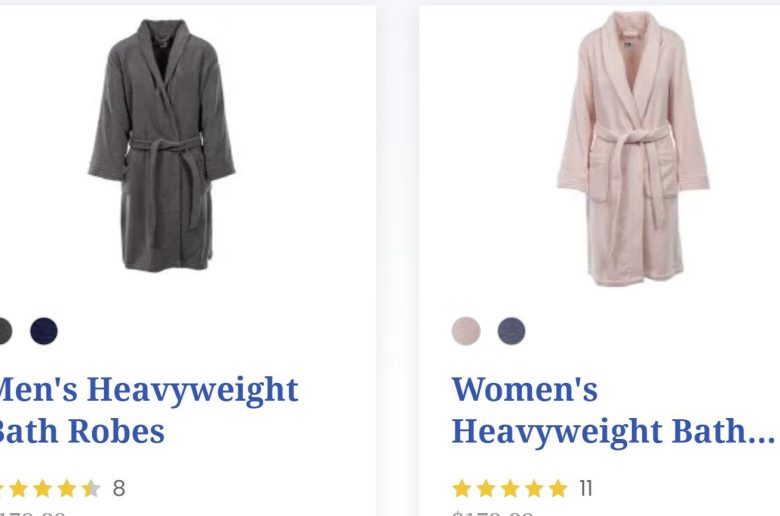Click the first fully visible men's rating star

click(18, 489)
